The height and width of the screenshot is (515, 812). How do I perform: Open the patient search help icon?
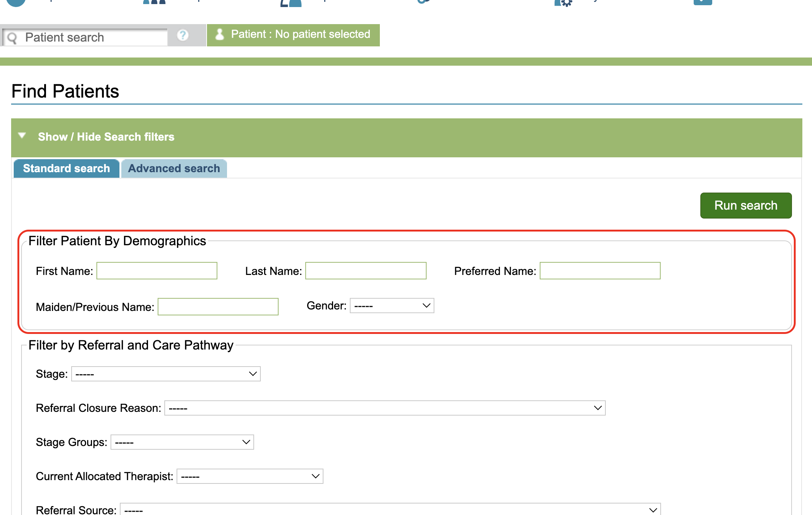pos(183,35)
